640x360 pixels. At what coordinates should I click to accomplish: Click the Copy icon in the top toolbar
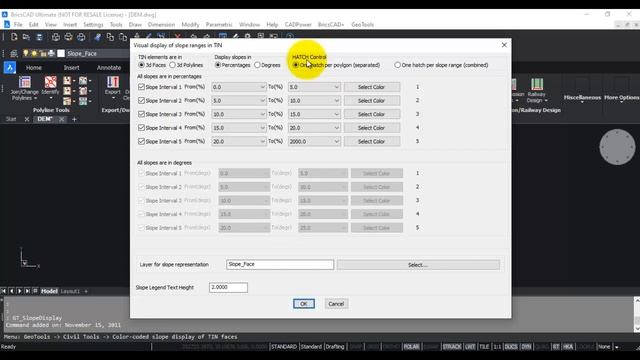point(110,37)
